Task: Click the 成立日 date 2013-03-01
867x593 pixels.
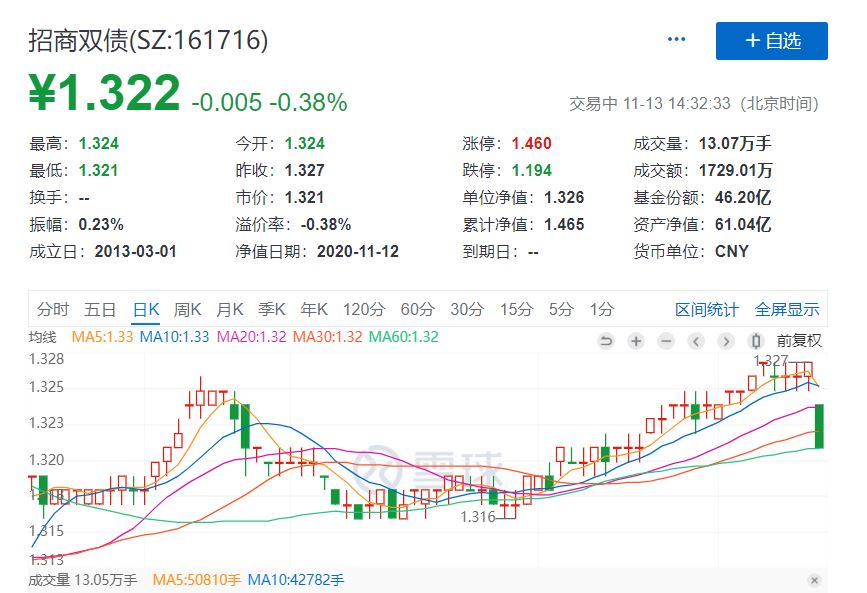Action: pos(135,252)
